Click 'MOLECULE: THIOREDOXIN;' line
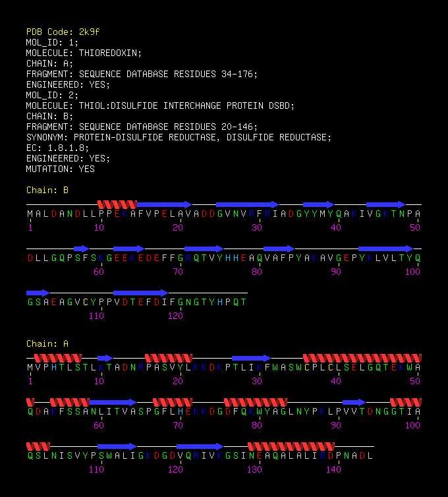 tap(84, 53)
